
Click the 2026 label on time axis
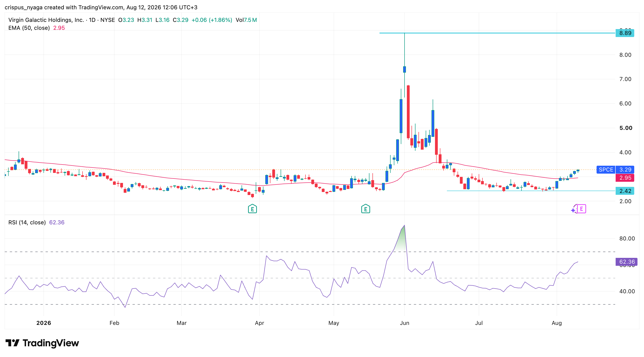coord(44,323)
